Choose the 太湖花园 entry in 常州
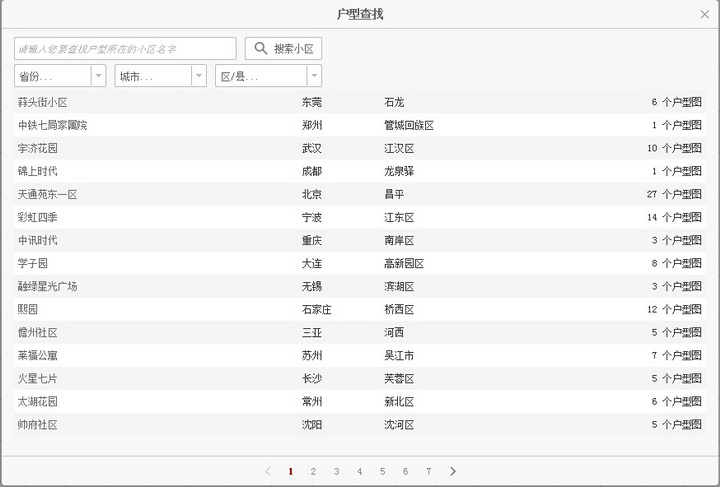Screen dimensions: 720x487 coord(37,401)
